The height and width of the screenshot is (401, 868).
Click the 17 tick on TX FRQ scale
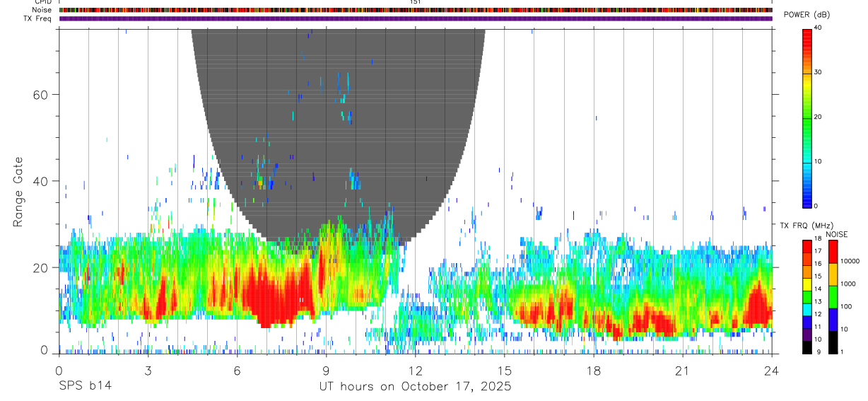(x=818, y=251)
